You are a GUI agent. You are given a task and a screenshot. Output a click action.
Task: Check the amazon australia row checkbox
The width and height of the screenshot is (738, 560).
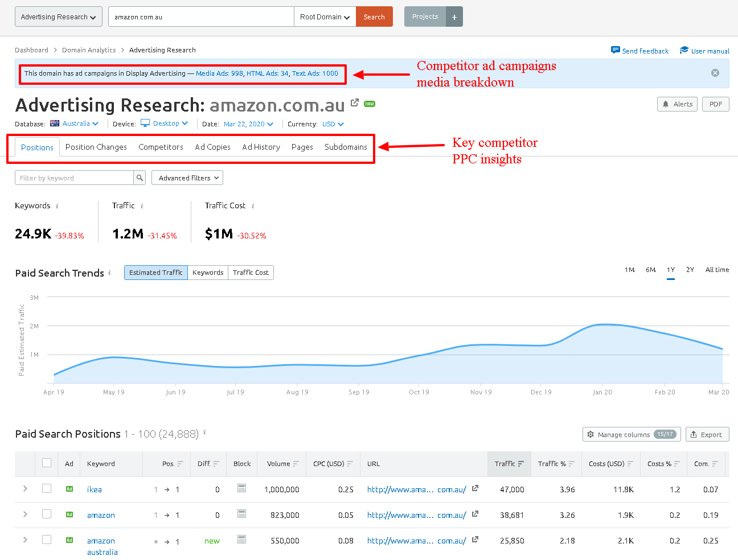click(47, 540)
